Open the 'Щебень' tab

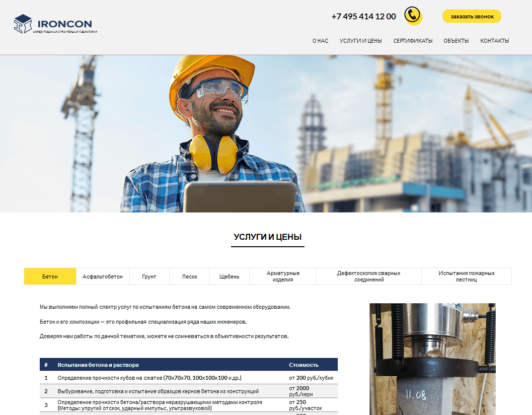[x=229, y=277]
